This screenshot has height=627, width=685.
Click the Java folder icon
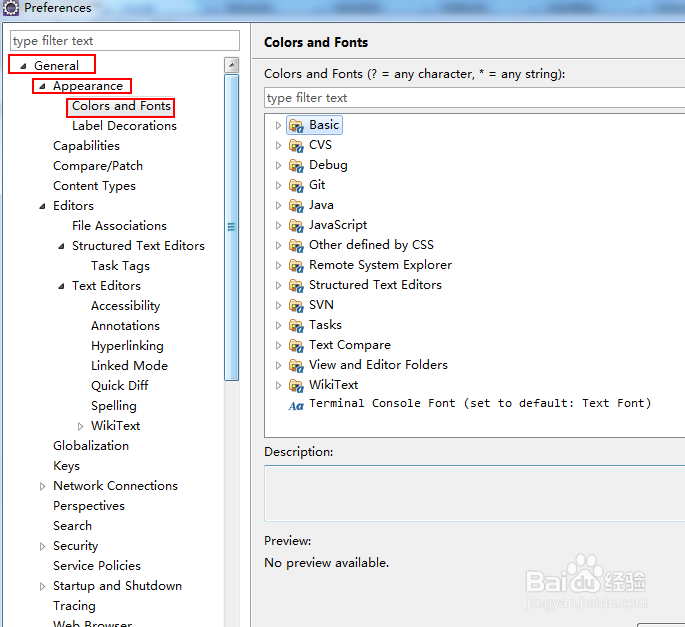[296, 206]
